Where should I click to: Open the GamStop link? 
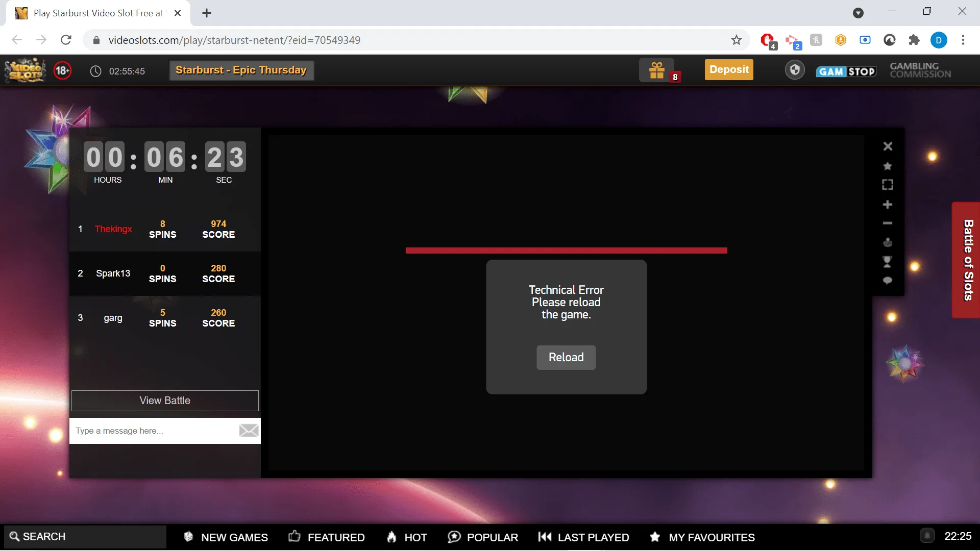(846, 71)
